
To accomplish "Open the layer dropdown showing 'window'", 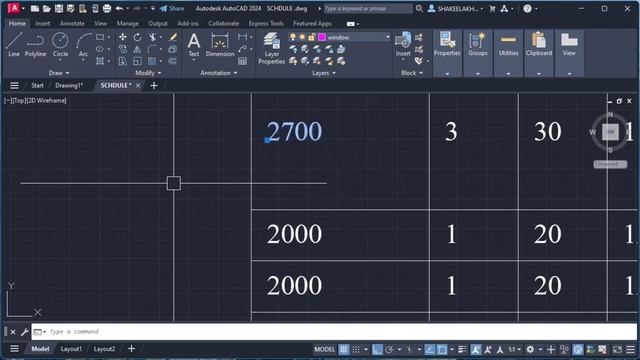I will click(340, 37).
